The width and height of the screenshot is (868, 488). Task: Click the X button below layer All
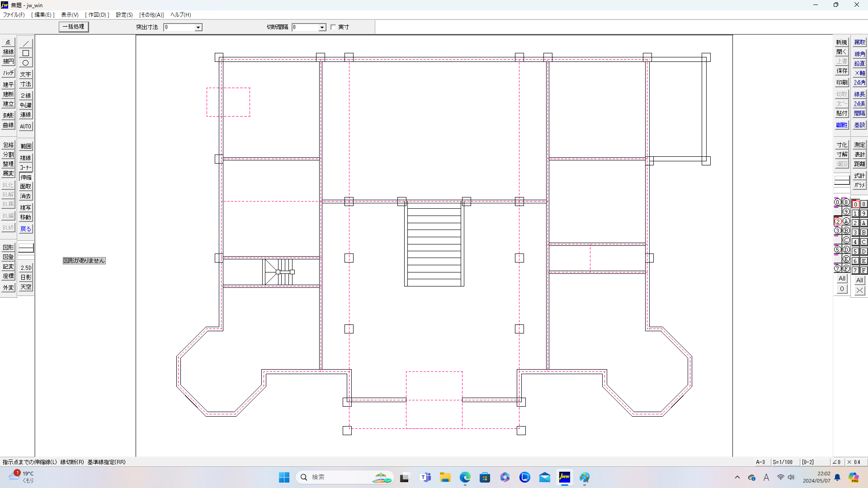coord(859,291)
